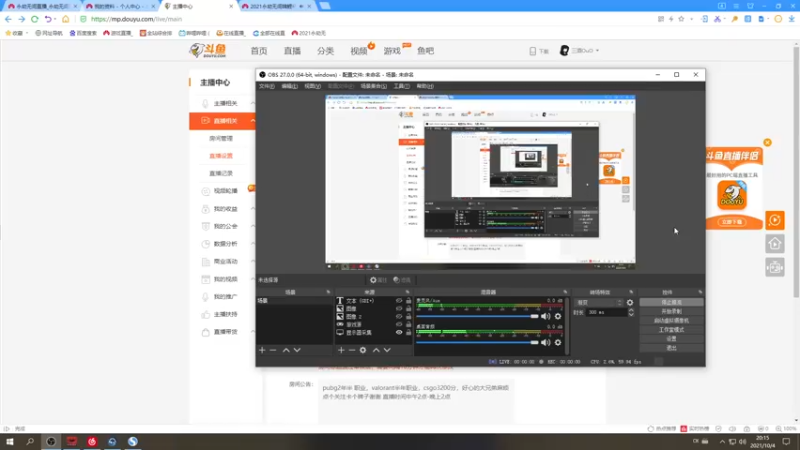
Task: Move the selected source down
Action: pyautogui.click(x=387, y=350)
